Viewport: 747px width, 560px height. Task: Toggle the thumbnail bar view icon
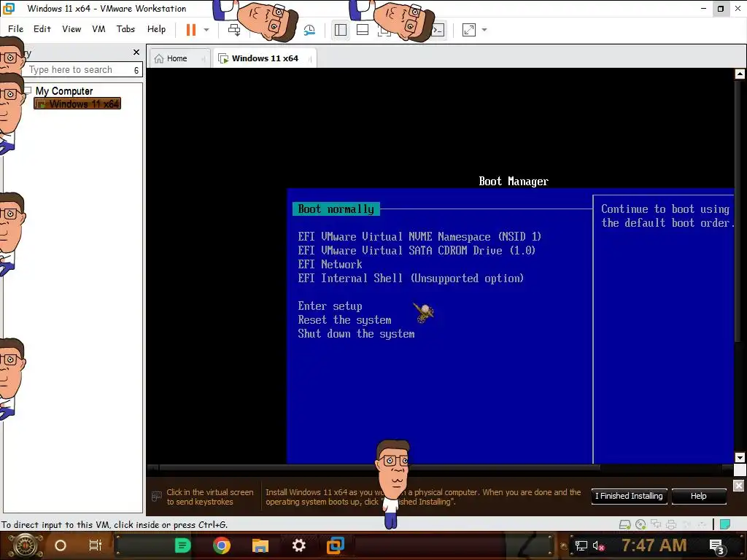coord(363,30)
